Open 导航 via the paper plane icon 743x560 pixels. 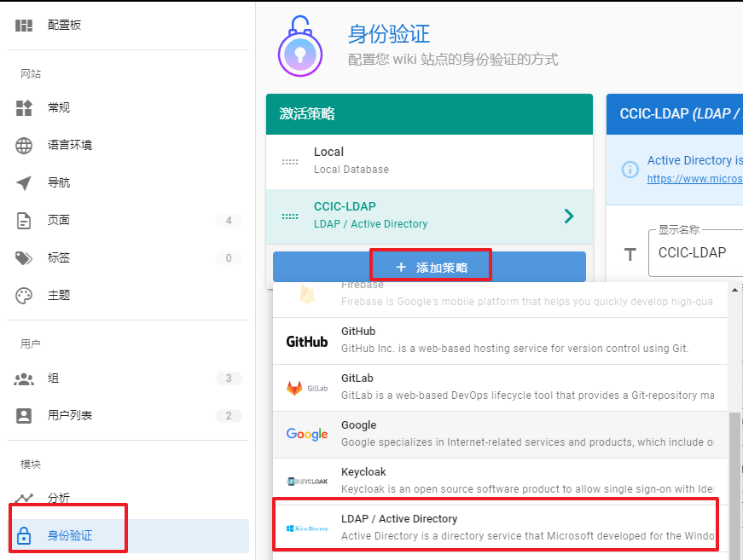23,182
